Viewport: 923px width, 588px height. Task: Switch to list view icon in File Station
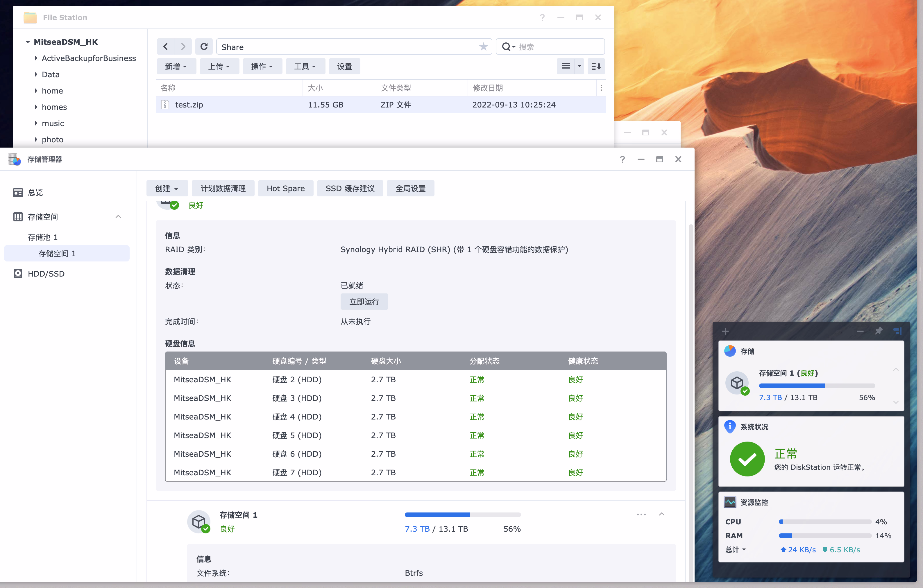[565, 66]
